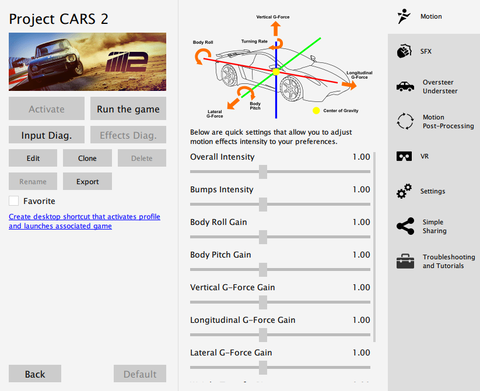Screen dimensions: 480x391
Task: Click the Body Roll Gain slider handle
Action: 263,237
